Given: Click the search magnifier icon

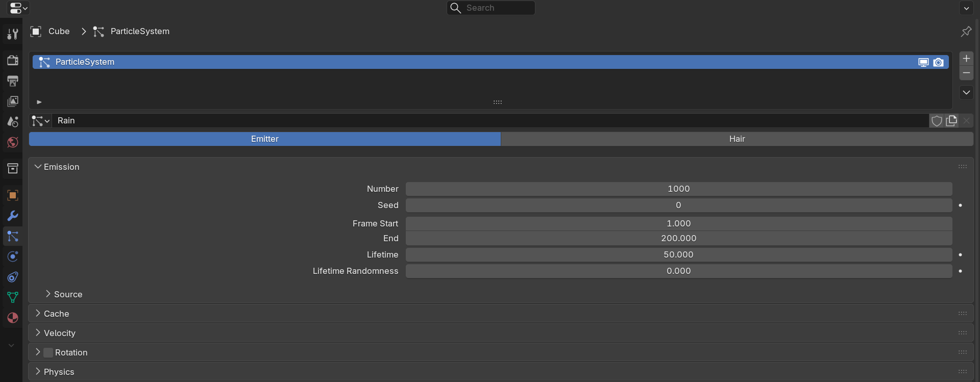Looking at the screenshot, I should 456,8.
